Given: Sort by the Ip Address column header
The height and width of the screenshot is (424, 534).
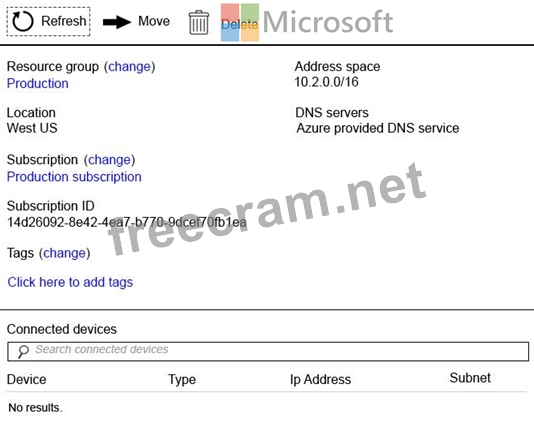Looking at the screenshot, I should click(320, 379).
